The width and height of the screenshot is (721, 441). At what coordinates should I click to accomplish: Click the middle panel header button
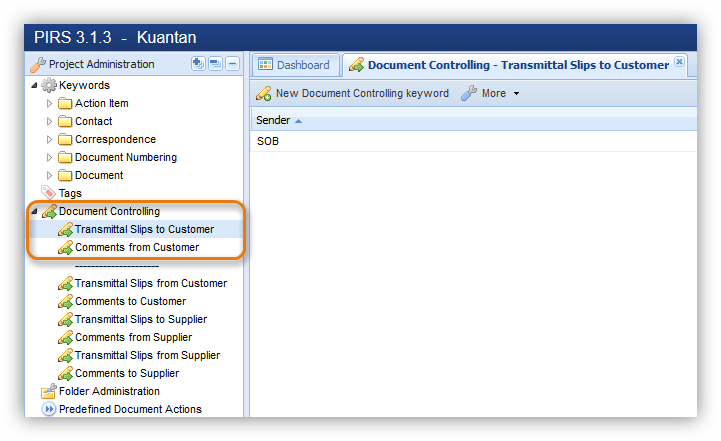(x=215, y=63)
